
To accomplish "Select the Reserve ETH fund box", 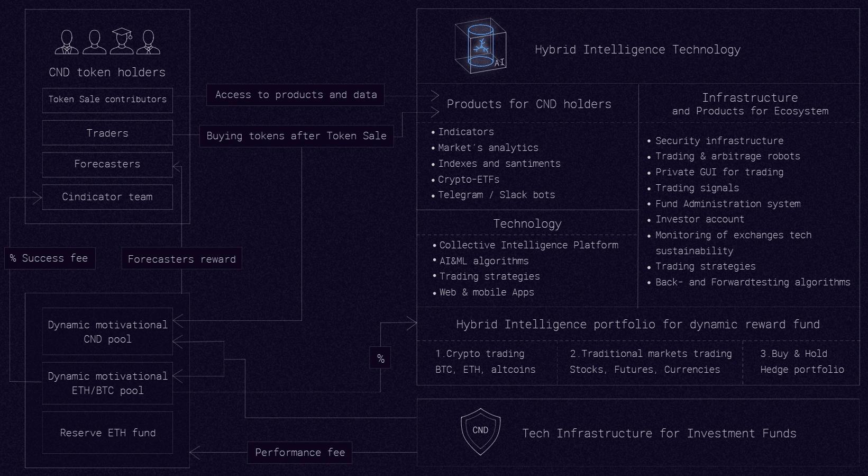I will pos(107,433).
